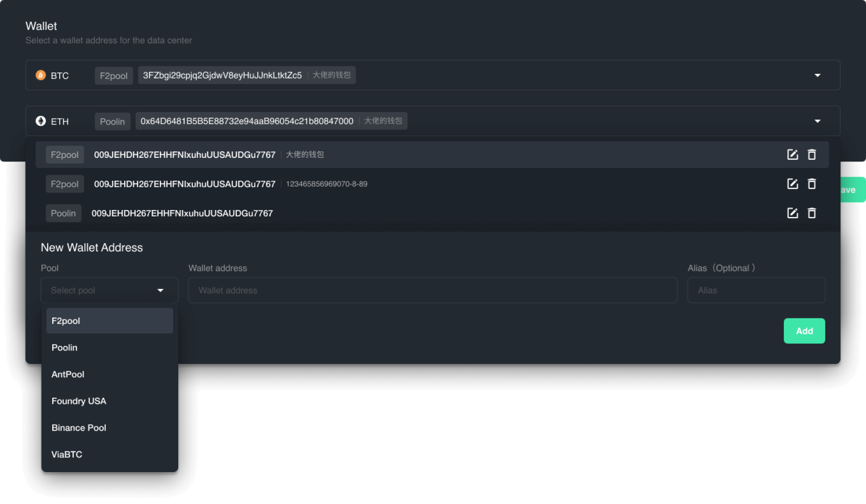This screenshot has width=866, height=504.
Task: Delete the first F2pool wallet entry
Action: click(x=811, y=155)
